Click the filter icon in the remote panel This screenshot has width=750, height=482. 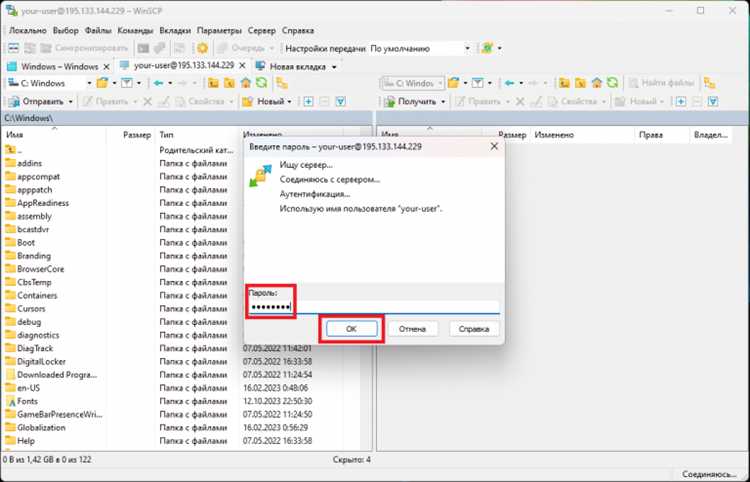(x=477, y=83)
